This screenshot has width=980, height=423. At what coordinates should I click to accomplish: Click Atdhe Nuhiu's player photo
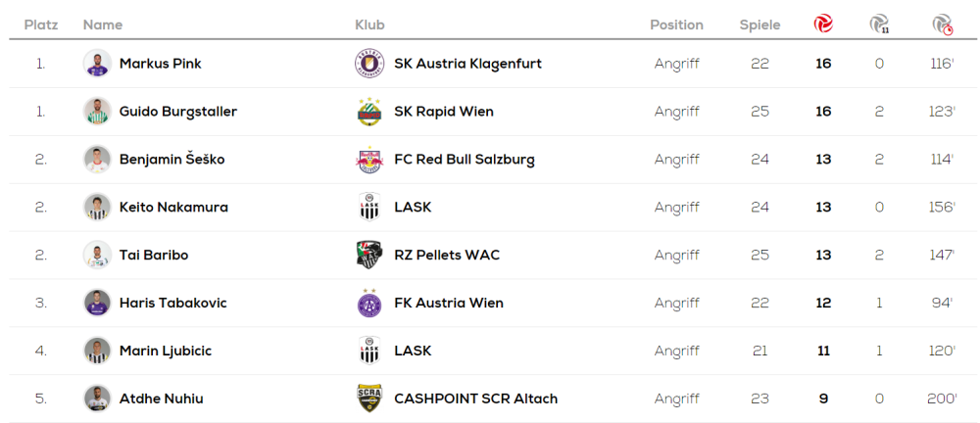coord(96,399)
